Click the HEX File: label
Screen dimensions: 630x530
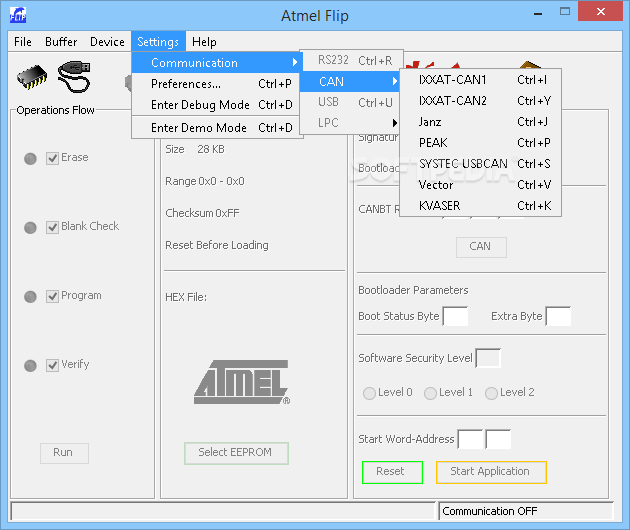click(x=186, y=297)
